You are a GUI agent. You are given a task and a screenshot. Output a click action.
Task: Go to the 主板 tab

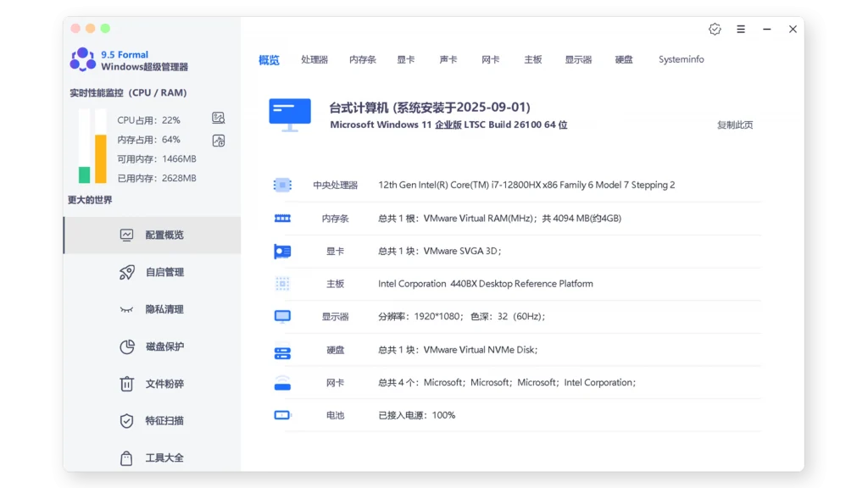click(533, 59)
